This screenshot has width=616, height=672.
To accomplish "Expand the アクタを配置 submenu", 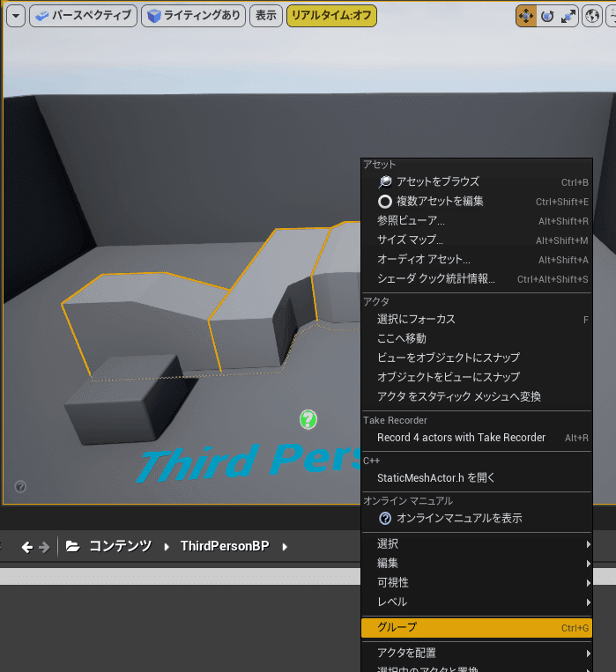I will [x=477, y=654].
